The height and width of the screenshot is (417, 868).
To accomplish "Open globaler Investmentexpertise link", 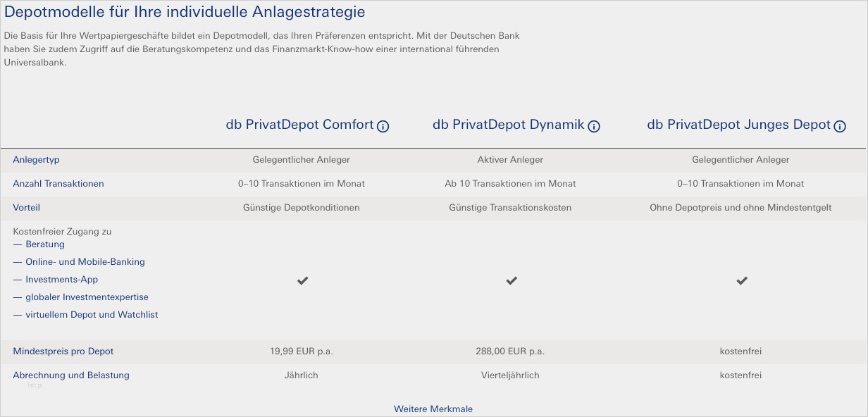I will tap(87, 297).
